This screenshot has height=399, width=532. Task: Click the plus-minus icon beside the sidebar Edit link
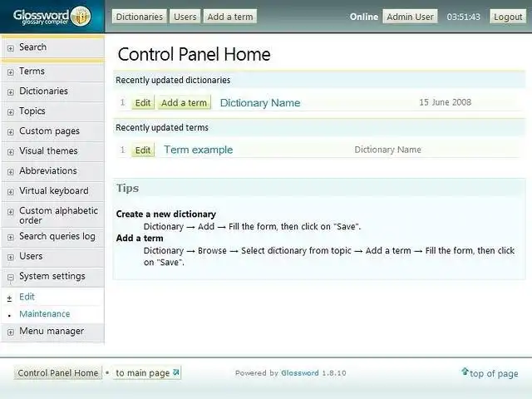[9, 298]
